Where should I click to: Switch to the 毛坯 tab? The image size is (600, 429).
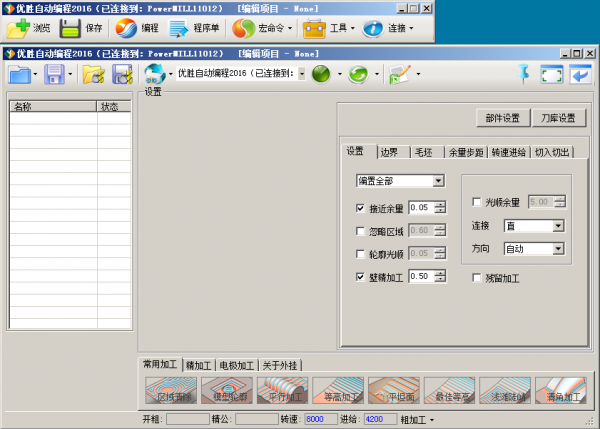(x=427, y=152)
